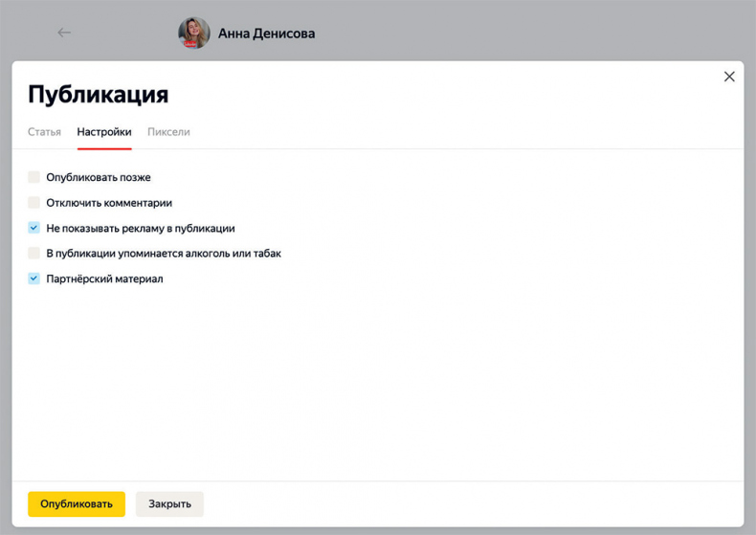Click the Закрыть button
The height and width of the screenshot is (535, 756).
[169, 504]
